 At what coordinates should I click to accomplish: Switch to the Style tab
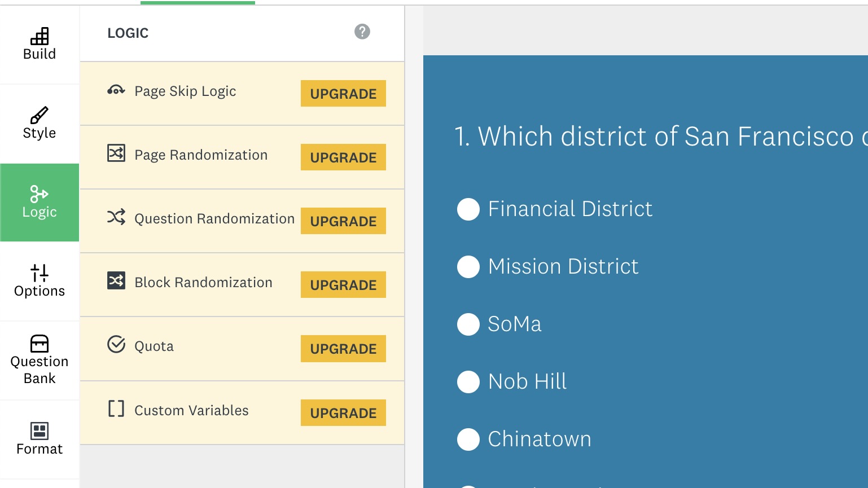(40, 123)
